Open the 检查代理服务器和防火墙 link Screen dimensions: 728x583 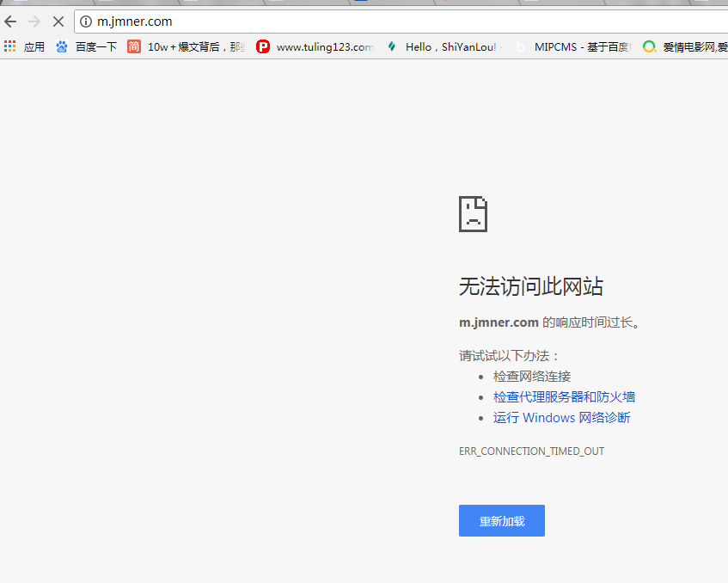(564, 396)
